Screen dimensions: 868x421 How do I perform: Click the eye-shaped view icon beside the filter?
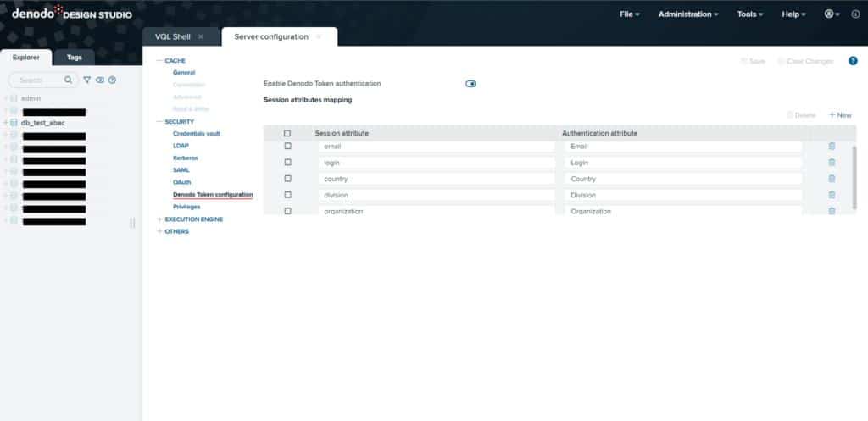coord(100,80)
